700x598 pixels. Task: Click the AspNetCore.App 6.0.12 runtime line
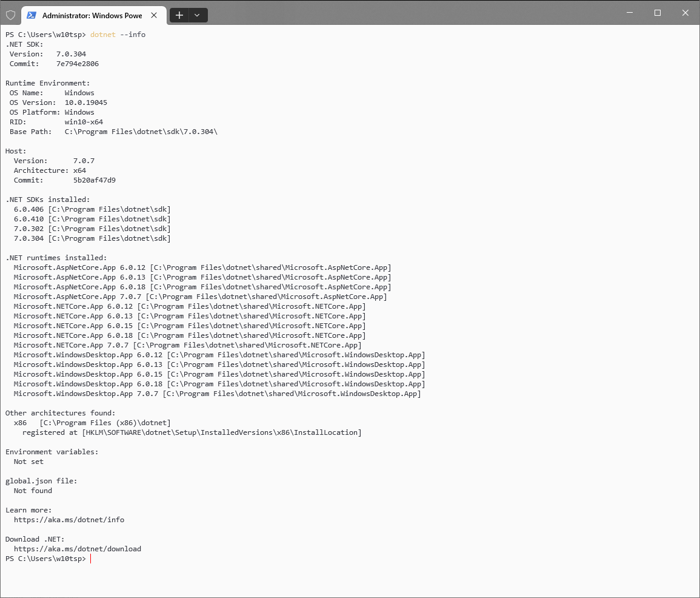[x=202, y=267]
